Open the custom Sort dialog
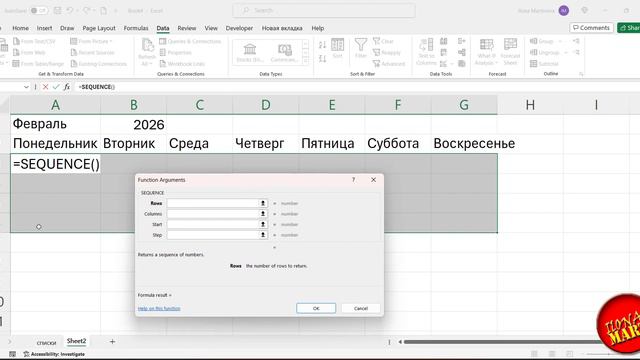The image size is (640, 360). click(x=338, y=48)
